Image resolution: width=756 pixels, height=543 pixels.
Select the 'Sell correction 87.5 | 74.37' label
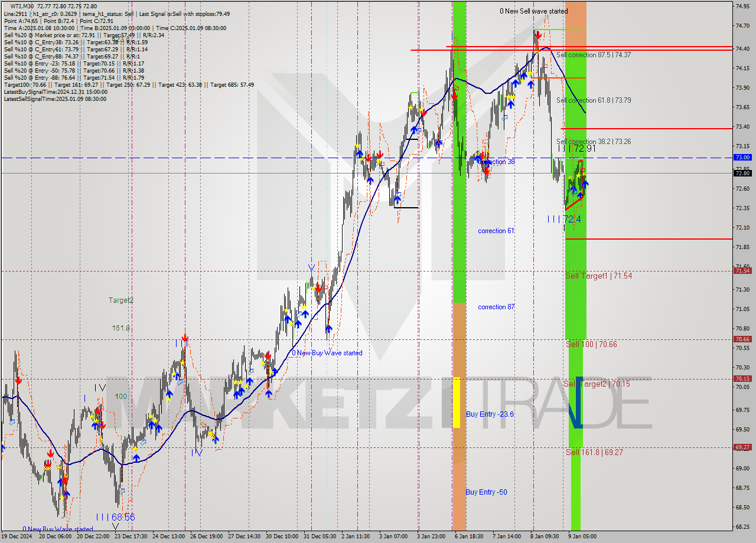(593, 55)
